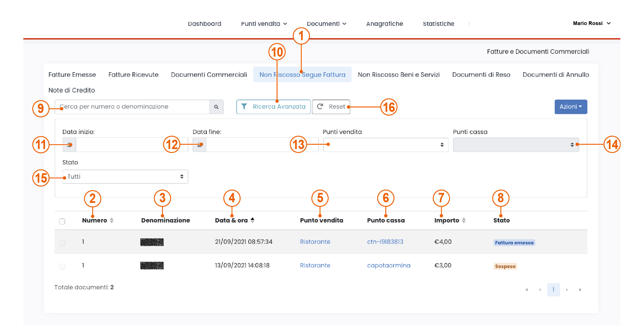Expand the Azioni dropdown button
644x336 pixels.
(571, 107)
